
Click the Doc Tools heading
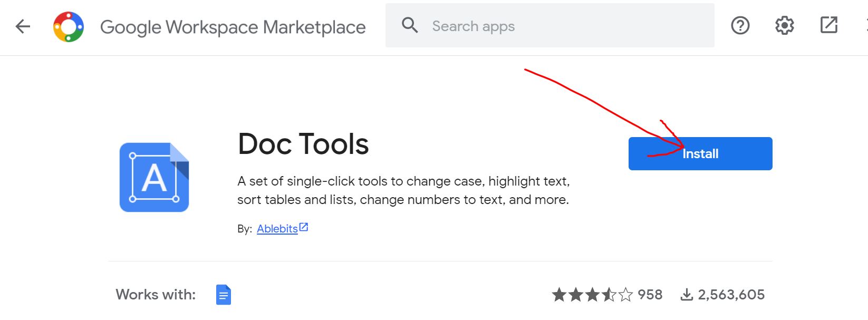coord(303,144)
